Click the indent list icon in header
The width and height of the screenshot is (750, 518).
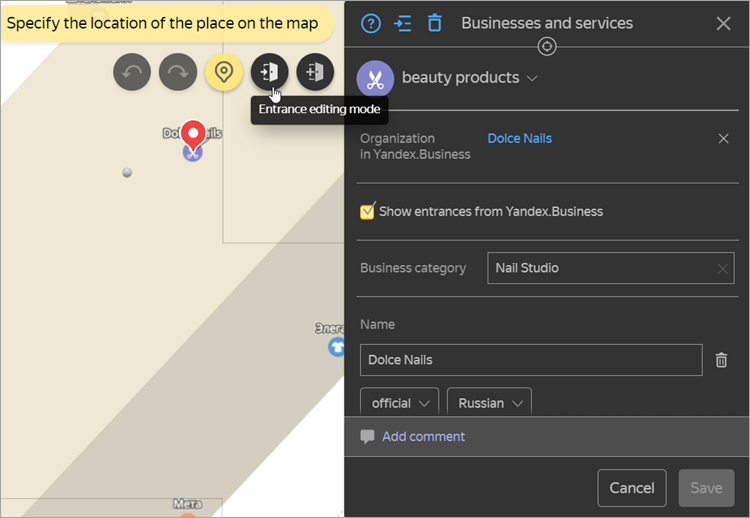pos(402,23)
